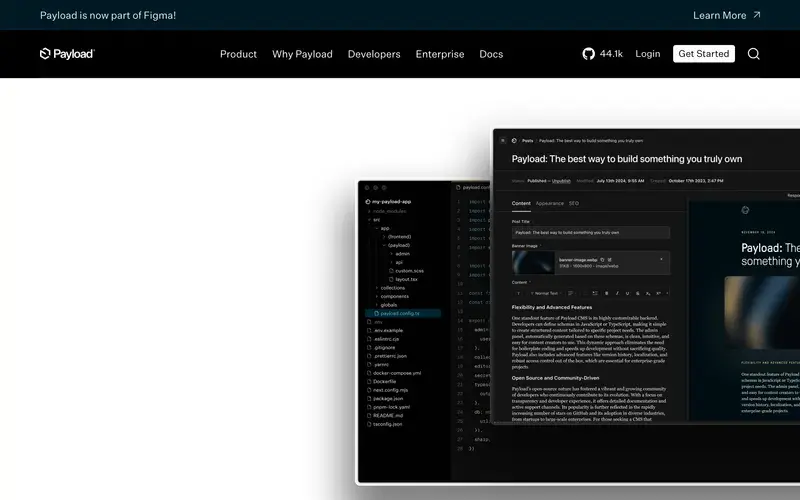The image size is (800, 500).
Task: Click the payload.config editor tab
Action: click(473, 187)
